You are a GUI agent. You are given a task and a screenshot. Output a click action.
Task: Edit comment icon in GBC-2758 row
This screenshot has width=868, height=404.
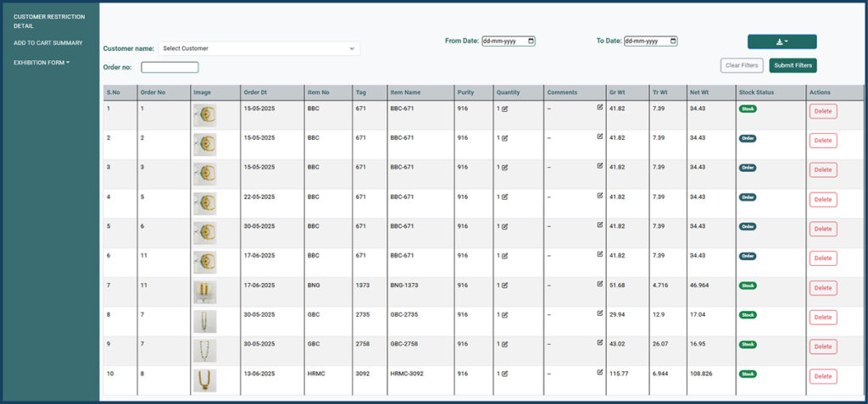pyautogui.click(x=599, y=342)
